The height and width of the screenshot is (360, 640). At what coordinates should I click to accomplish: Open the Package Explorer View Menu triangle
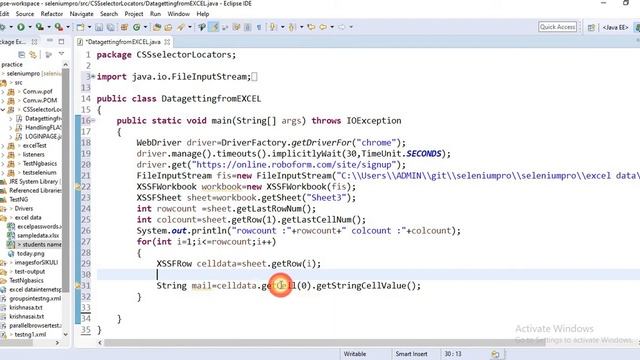point(61,54)
